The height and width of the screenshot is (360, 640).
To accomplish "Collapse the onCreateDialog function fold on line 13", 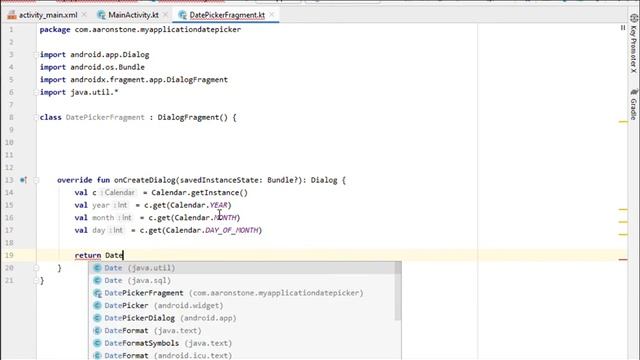I will [x=36, y=180].
